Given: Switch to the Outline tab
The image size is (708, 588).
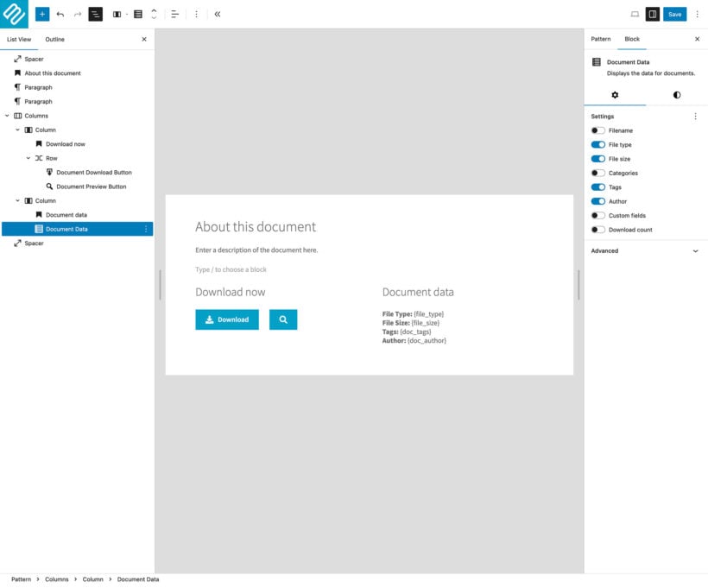Looking at the screenshot, I should coord(55,39).
